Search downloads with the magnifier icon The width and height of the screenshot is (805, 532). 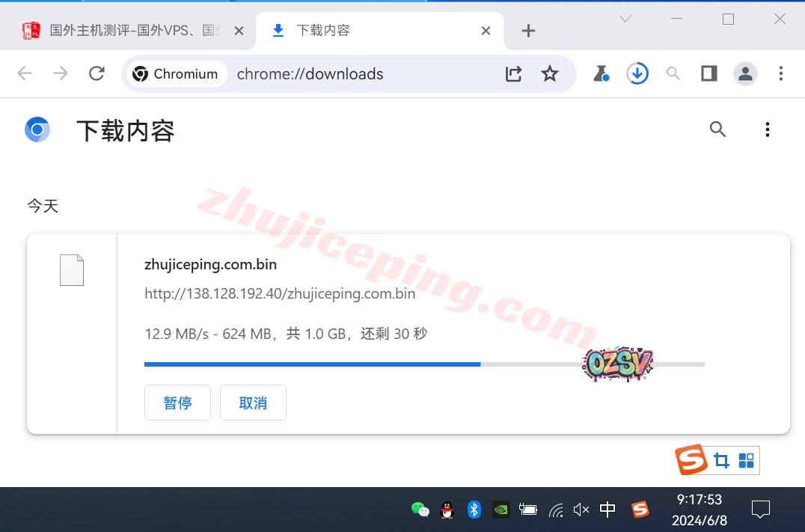pos(717,129)
